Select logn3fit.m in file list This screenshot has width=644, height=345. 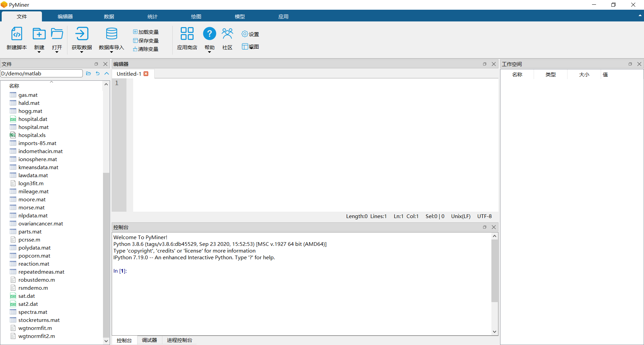pos(31,184)
